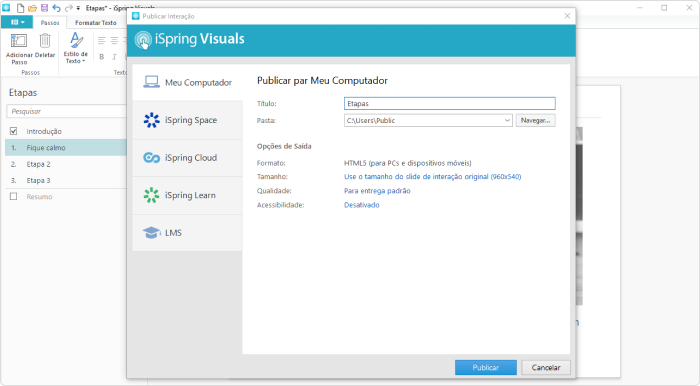Click the Publicar Interação dialog title icon
This screenshot has height=386, width=700.
pos(136,16)
